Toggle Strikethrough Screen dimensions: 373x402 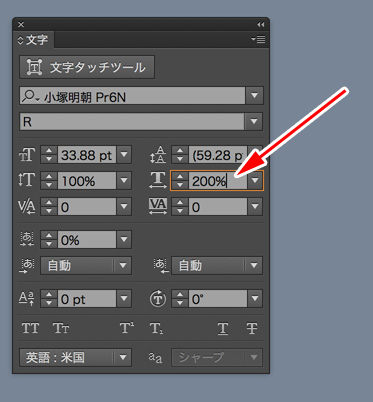tap(252, 329)
